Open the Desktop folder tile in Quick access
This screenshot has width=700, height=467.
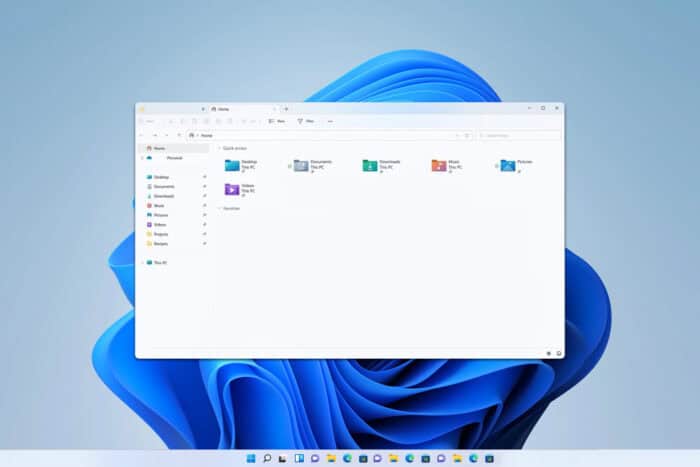tap(241, 166)
